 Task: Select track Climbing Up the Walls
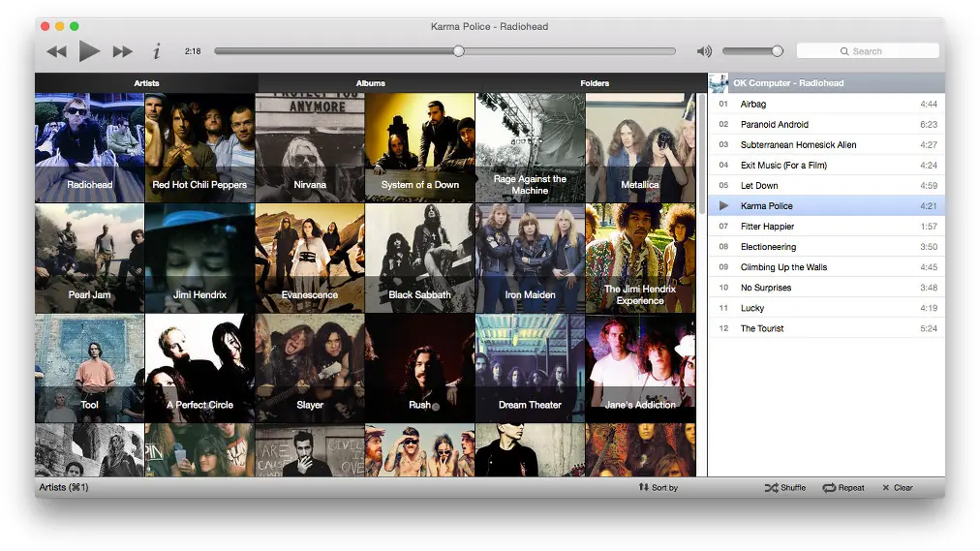[826, 266]
